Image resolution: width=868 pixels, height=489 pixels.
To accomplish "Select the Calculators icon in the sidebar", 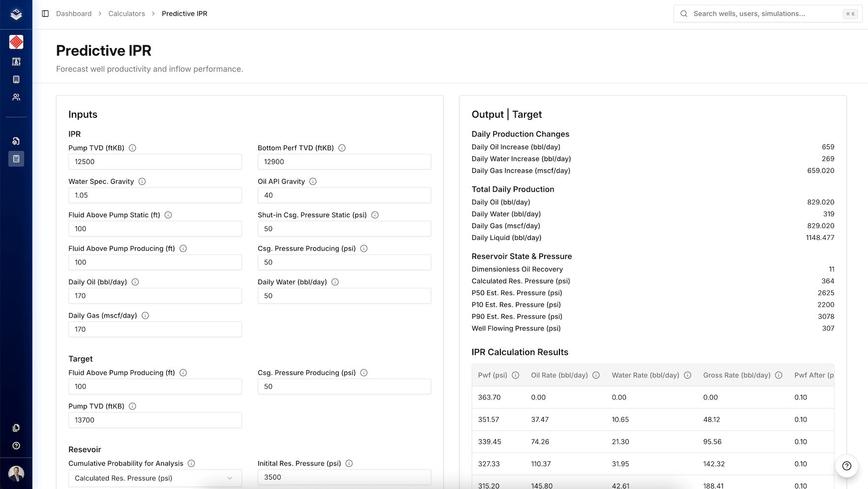I will (x=16, y=159).
